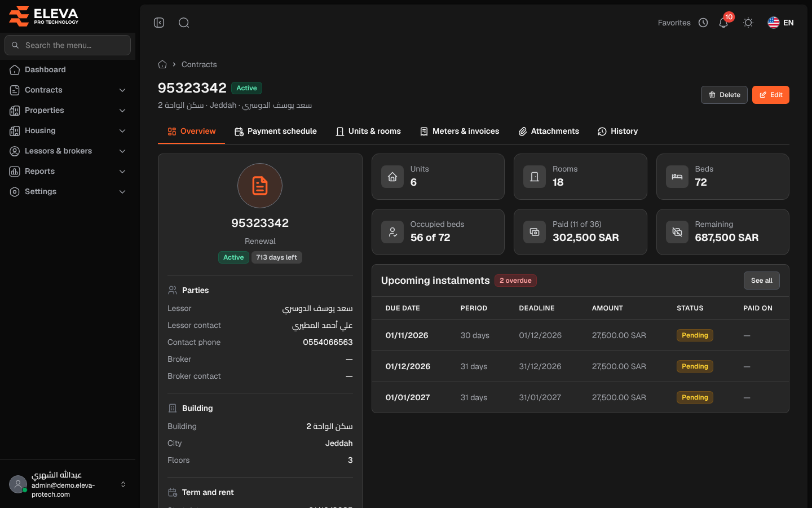Click the EN language label
Screen dimensions: 812x508
788,23
